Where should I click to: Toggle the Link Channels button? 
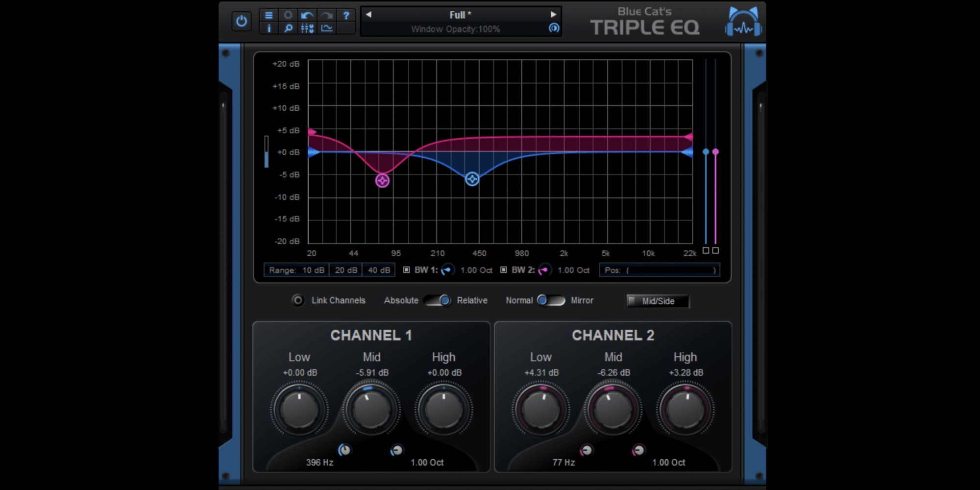(297, 300)
